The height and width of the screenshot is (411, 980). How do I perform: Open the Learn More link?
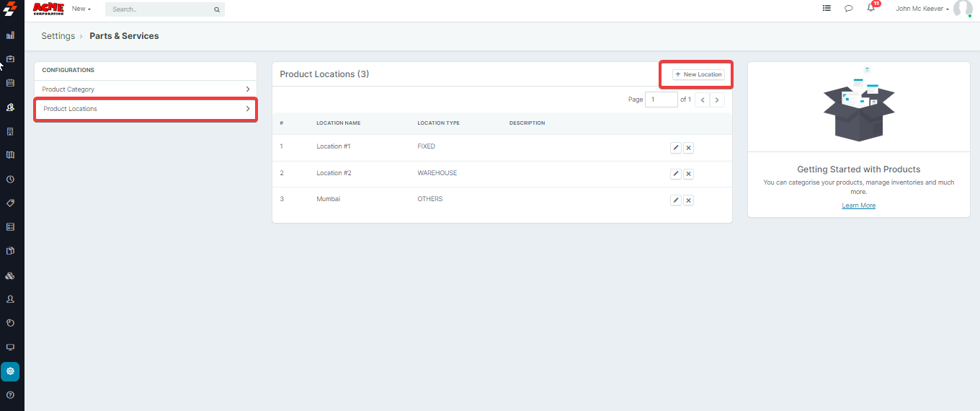[858, 205]
